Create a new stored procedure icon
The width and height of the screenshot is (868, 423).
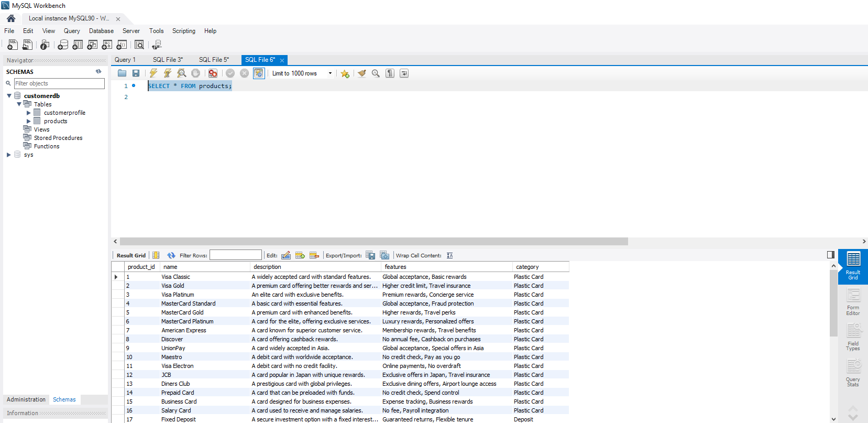click(107, 45)
